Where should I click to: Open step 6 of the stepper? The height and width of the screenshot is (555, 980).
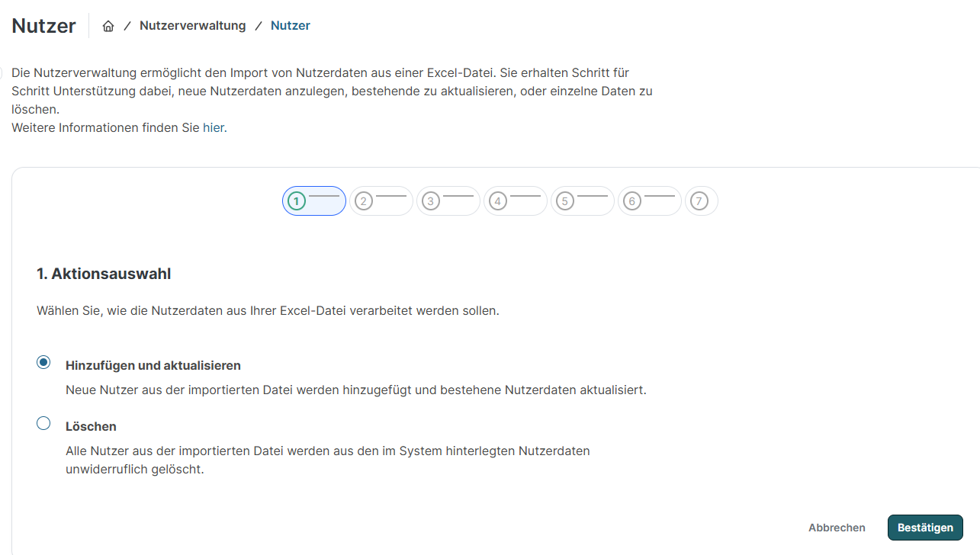click(632, 201)
